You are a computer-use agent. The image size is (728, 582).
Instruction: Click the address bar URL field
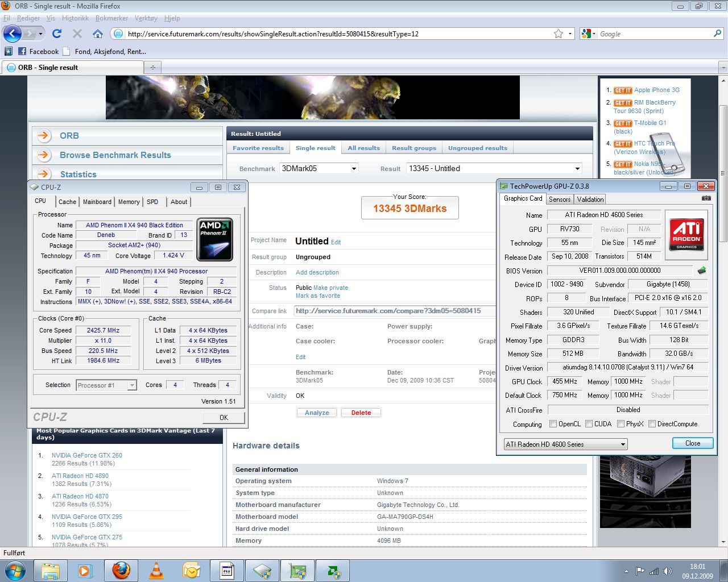coord(340,34)
